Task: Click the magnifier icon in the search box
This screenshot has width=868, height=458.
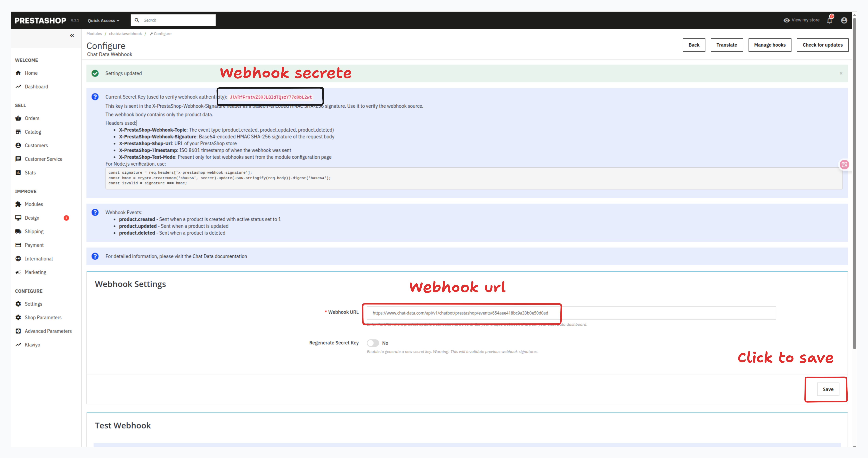Action: coord(137,20)
